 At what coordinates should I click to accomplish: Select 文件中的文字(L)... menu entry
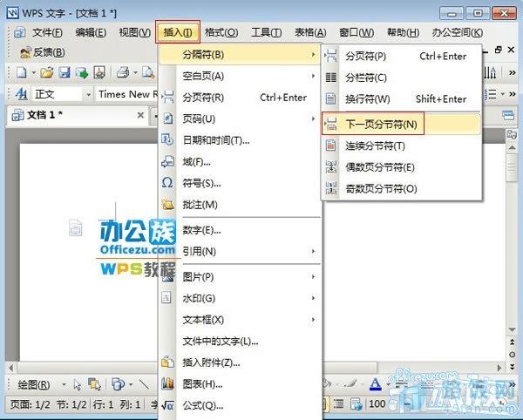pyautogui.click(x=240, y=342)
